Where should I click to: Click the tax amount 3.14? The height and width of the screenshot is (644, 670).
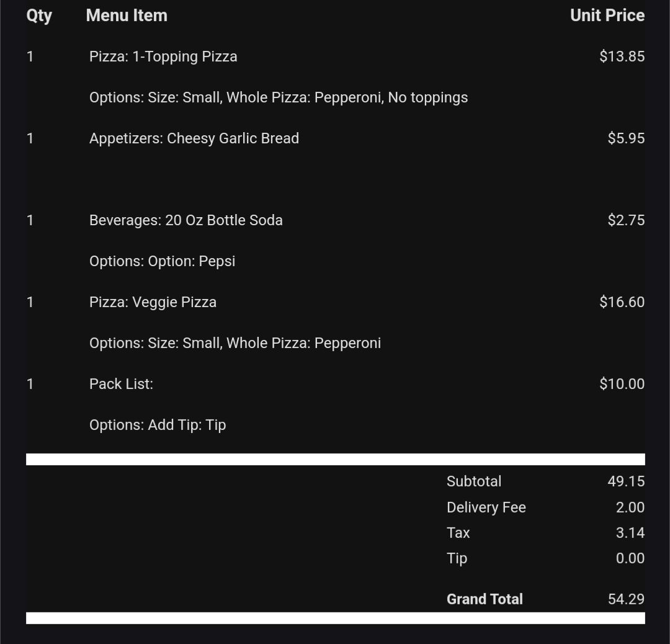tap(630, 533)
